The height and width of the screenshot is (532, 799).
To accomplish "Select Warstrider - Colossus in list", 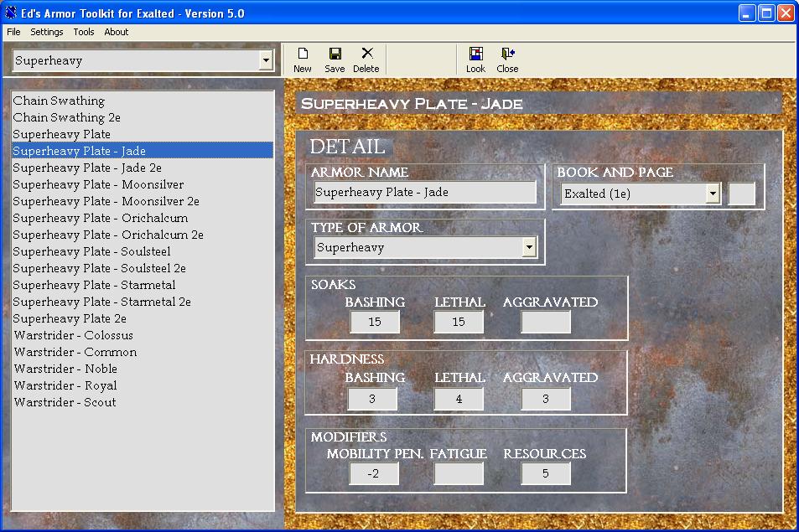I will tap(143, 335).
